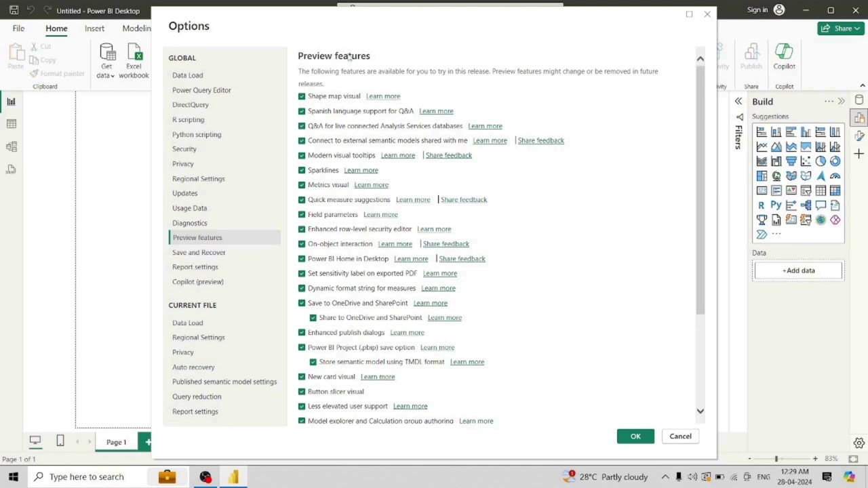868x488 pixels.
Task: Open Model view in left sidebar
Action: click(x=11, y=146)
